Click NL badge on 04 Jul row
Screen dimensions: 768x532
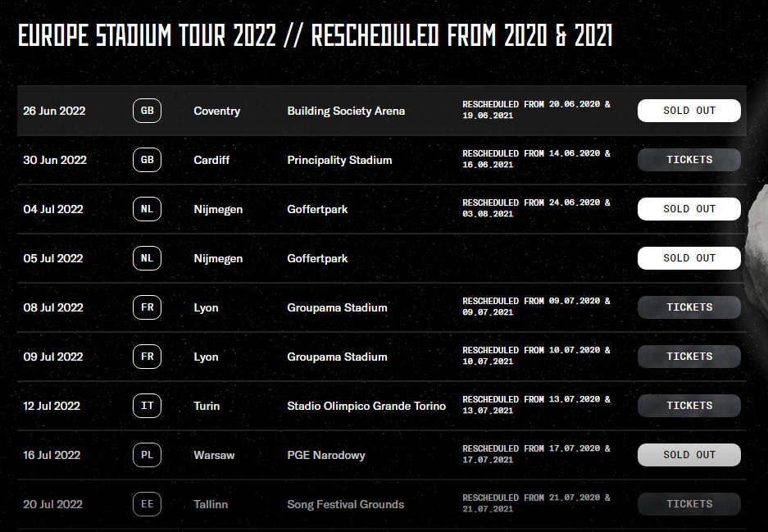pyautogui.click(x=147, y=209)
